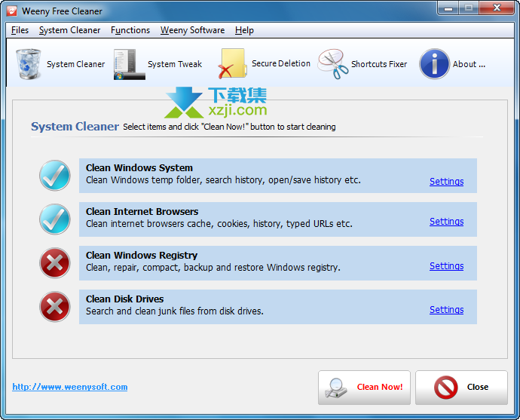Click the Clean Windows System heading
The width and height of the screenshot is (520, 420).
tap(139, 168)
